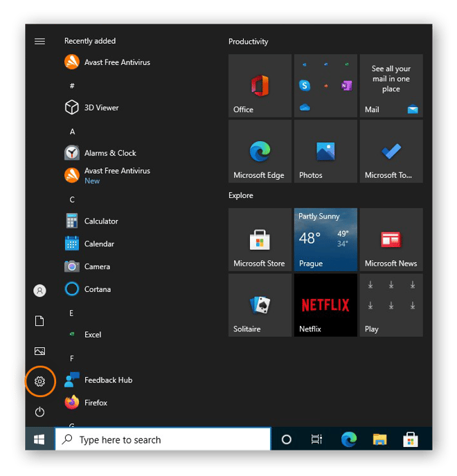Open the Camera app

87,266
